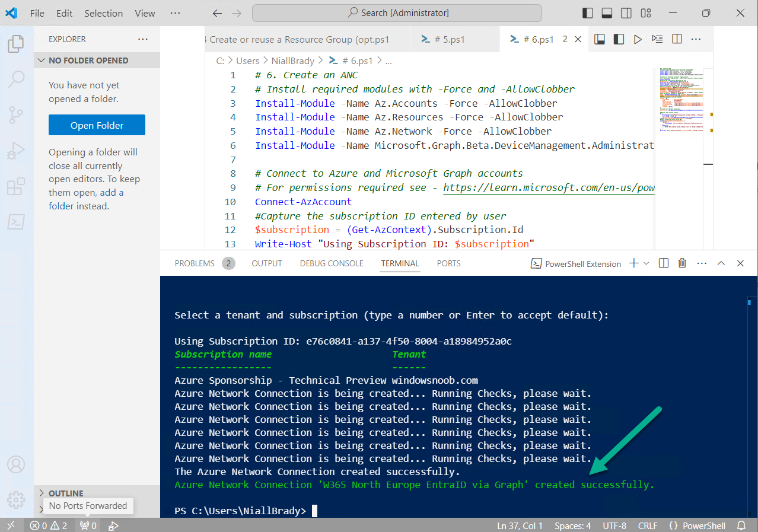Open the remote window indicator in status bar
The width and height of the screenshot is (758, 532).
tap(11, 525)
